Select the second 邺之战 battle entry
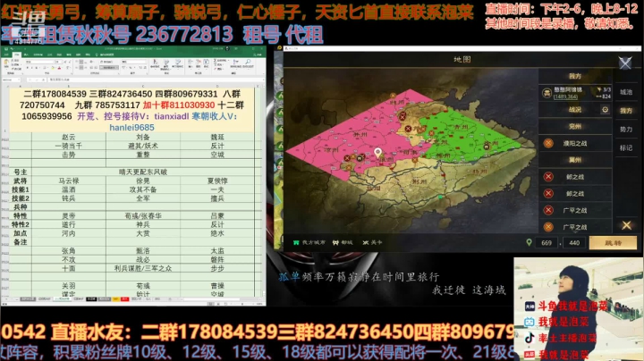The image size is (644, 361). (575, 194)
